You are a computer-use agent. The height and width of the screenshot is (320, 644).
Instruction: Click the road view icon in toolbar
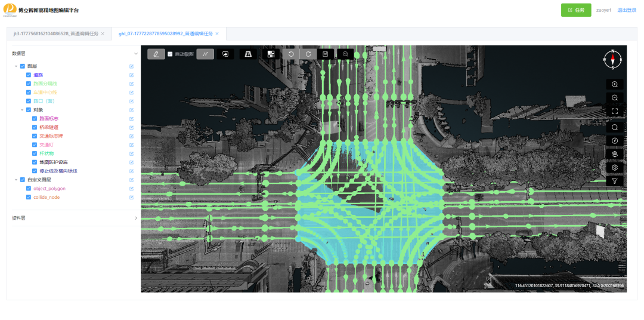point(248,54)
